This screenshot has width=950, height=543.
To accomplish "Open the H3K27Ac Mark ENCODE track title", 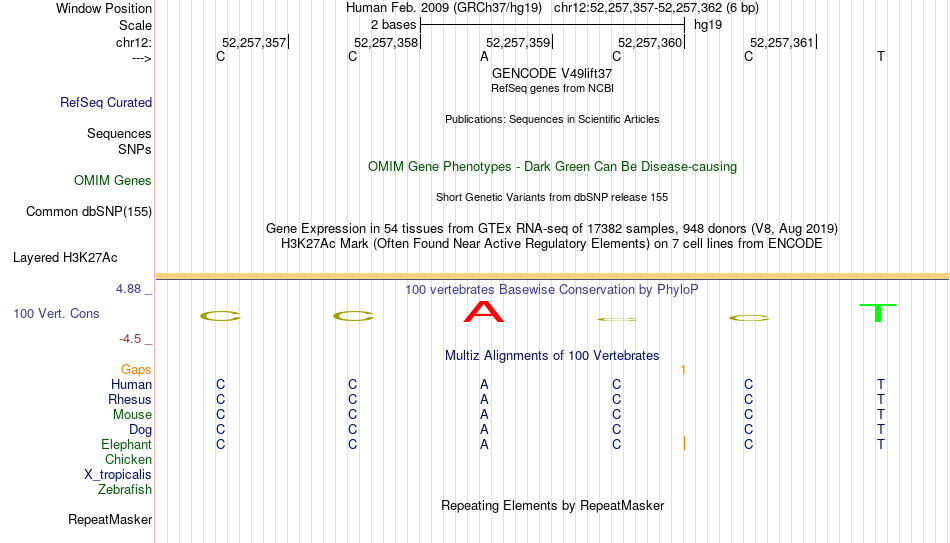I will (552, 244).
